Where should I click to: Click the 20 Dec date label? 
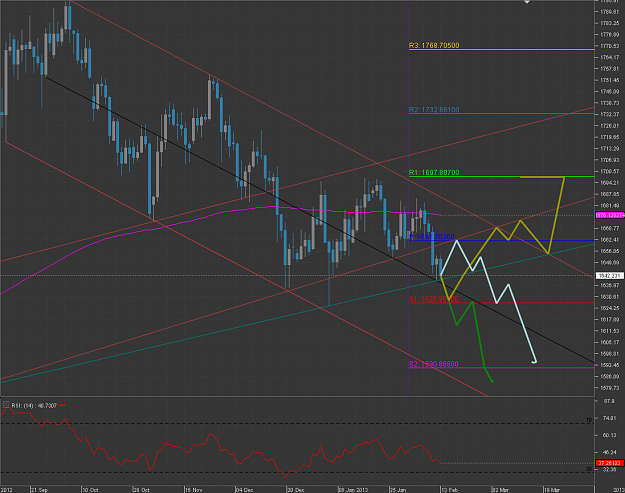(x=295, y=490)
